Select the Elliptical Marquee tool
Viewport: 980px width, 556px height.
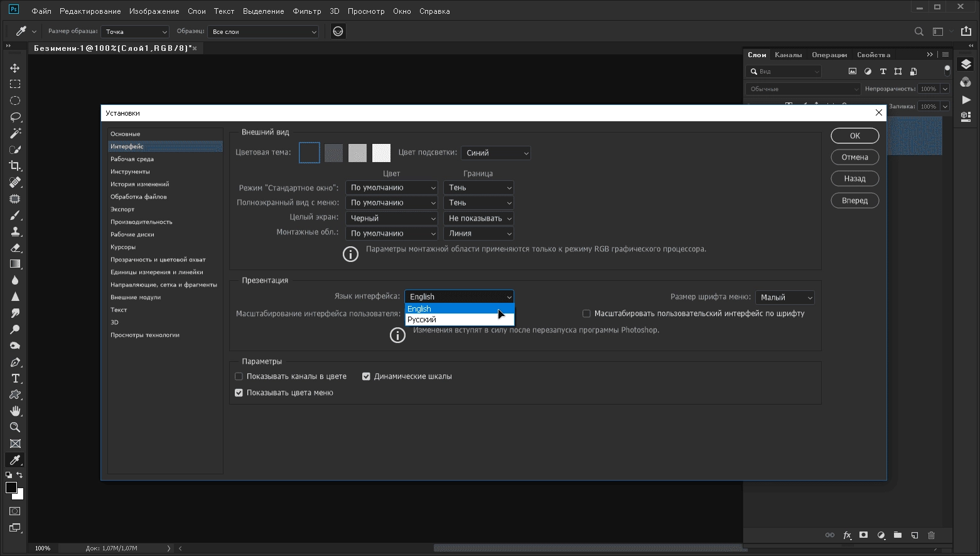15,101
